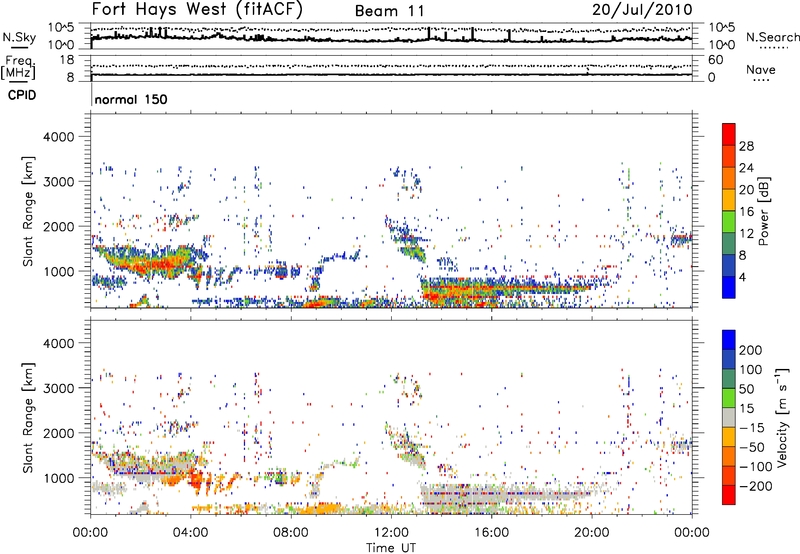Click the 'Velocity [m s-1]' colorbar label
The image size is (800, 554).
pyautogui.click(x=782, y=417)
